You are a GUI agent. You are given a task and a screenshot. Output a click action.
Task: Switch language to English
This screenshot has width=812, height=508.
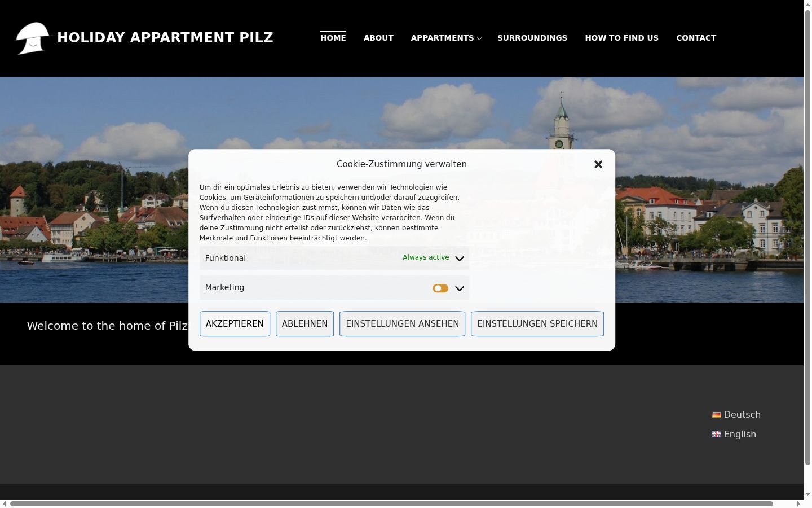(740, 434)
